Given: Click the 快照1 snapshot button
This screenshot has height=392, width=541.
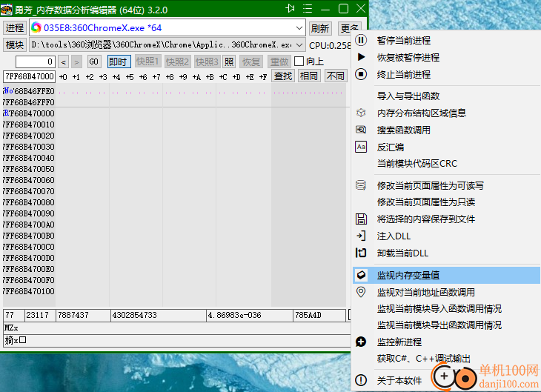Looking at the screenshot, I should coord(147,62).
